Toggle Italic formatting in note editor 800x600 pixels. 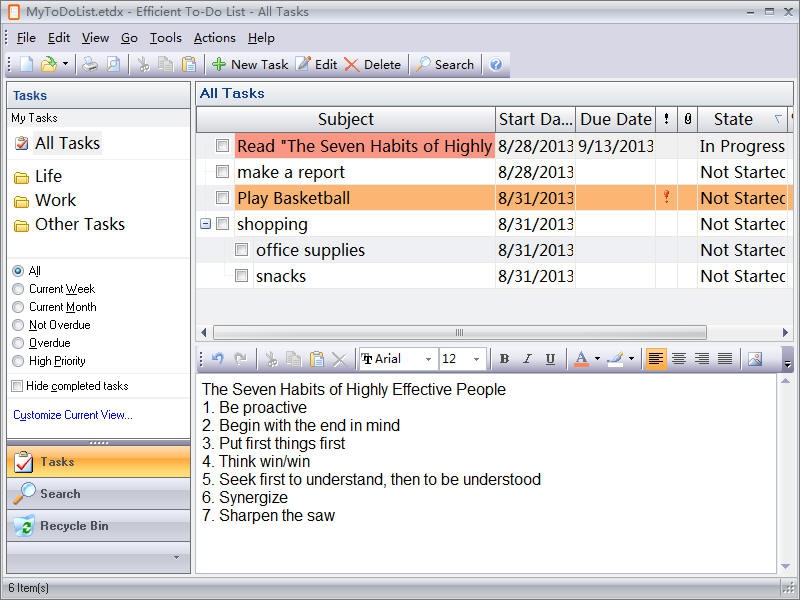click(527, 359)
